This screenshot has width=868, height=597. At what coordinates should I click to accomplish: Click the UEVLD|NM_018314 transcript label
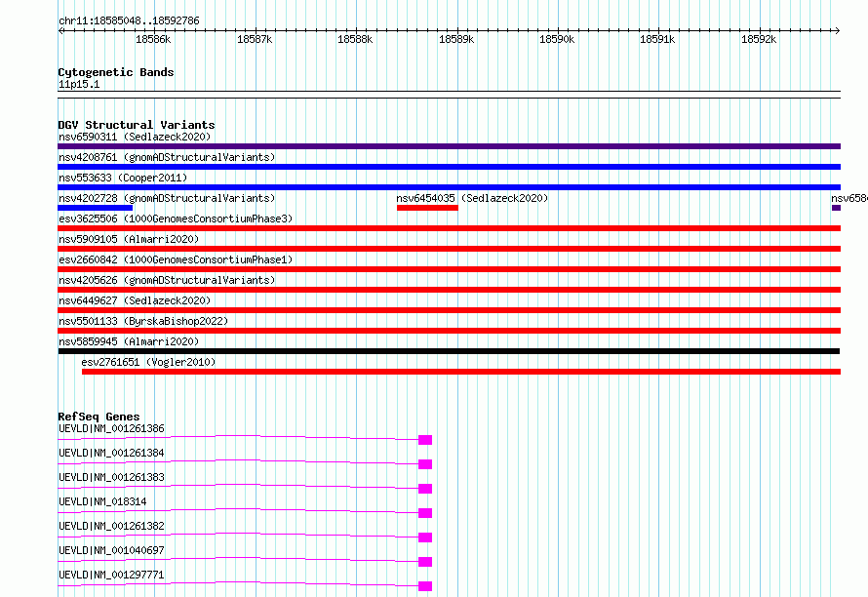point(102,501)
